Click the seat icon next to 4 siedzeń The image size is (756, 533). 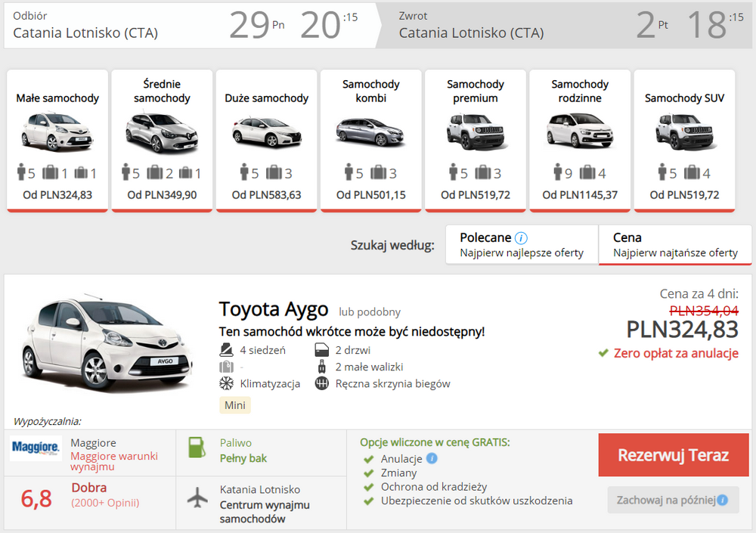pyautogui.click(x=226, y=350)
